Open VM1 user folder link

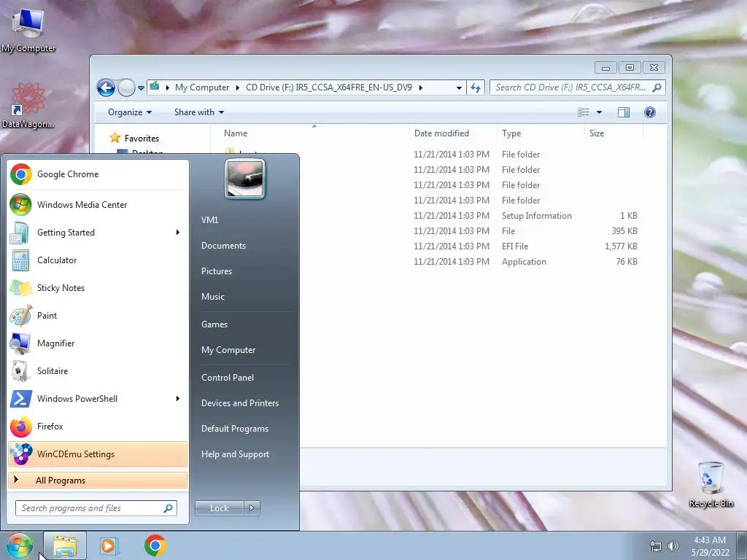pyautogui.click(x=209, y=220)
